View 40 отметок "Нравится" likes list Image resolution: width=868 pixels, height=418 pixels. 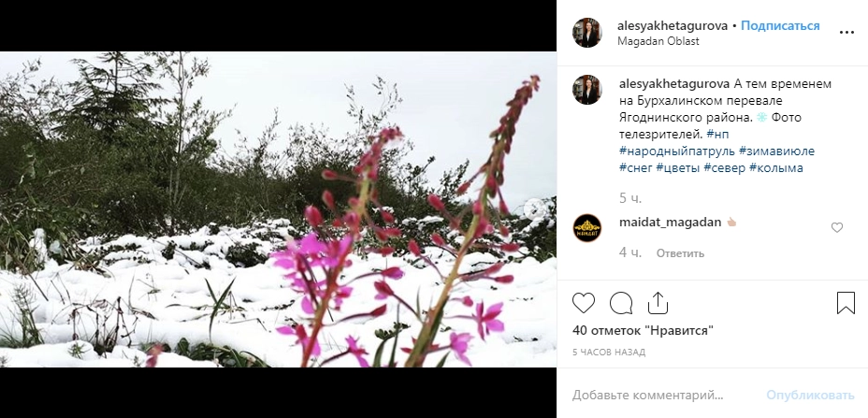(643, 330)
